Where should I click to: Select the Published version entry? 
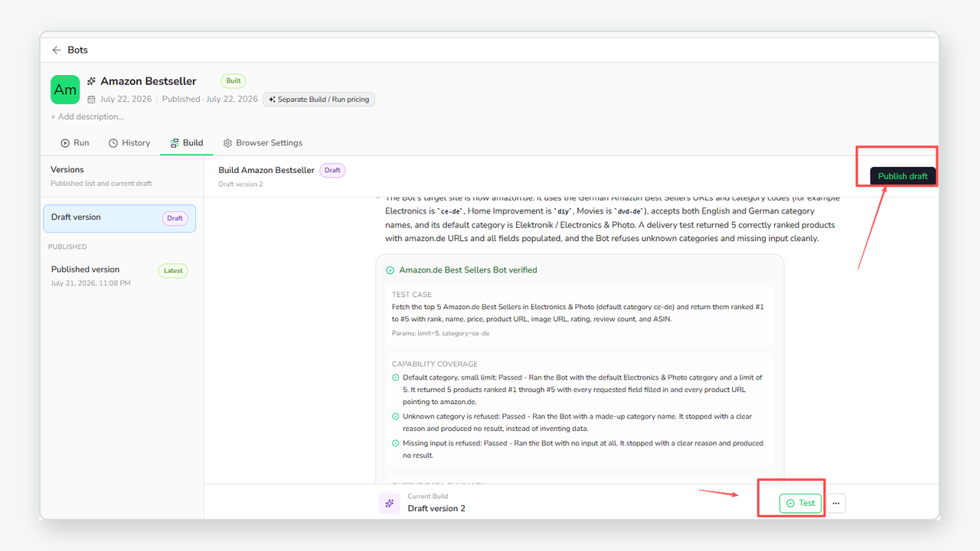[x=119, y=275]
